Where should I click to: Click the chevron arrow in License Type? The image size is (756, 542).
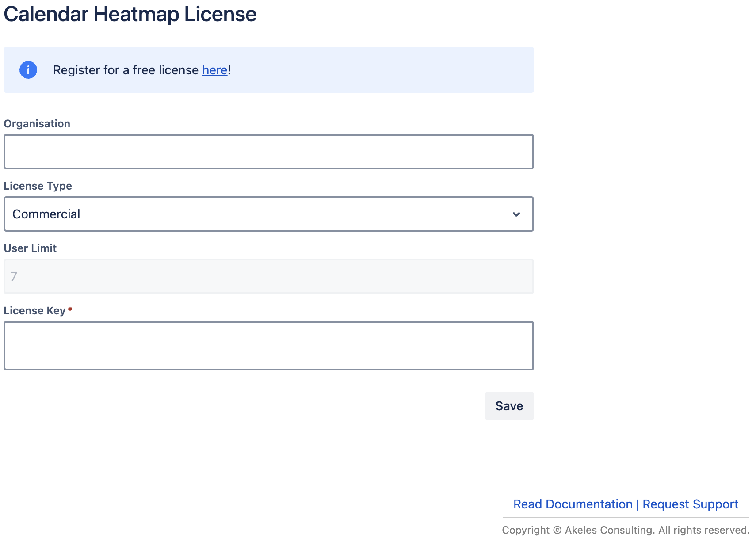[516, 214]
